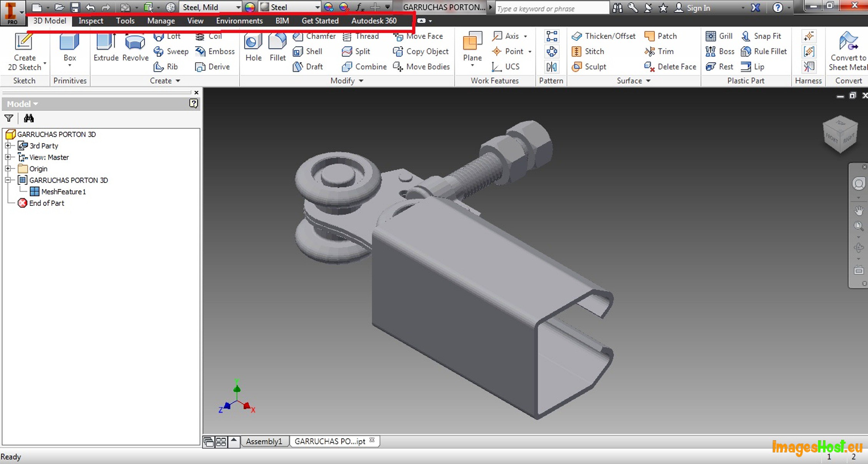Select the Draft tool

[x=308, y=67]
